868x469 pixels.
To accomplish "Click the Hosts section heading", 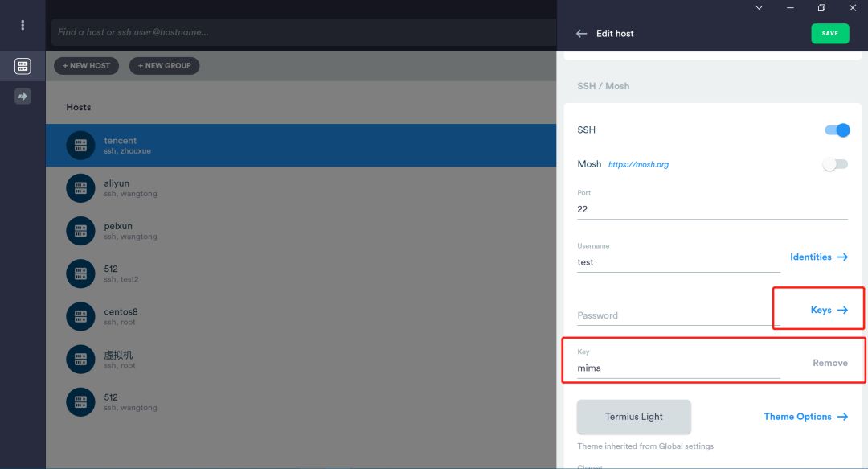I will [x=79, y=107].
